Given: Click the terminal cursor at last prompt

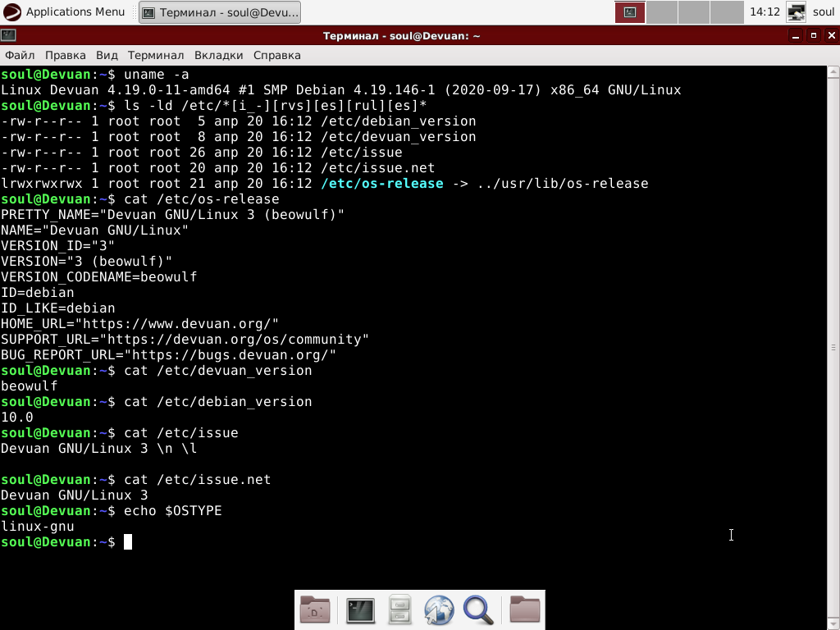Looking at the screenshot, I should 127,542.
